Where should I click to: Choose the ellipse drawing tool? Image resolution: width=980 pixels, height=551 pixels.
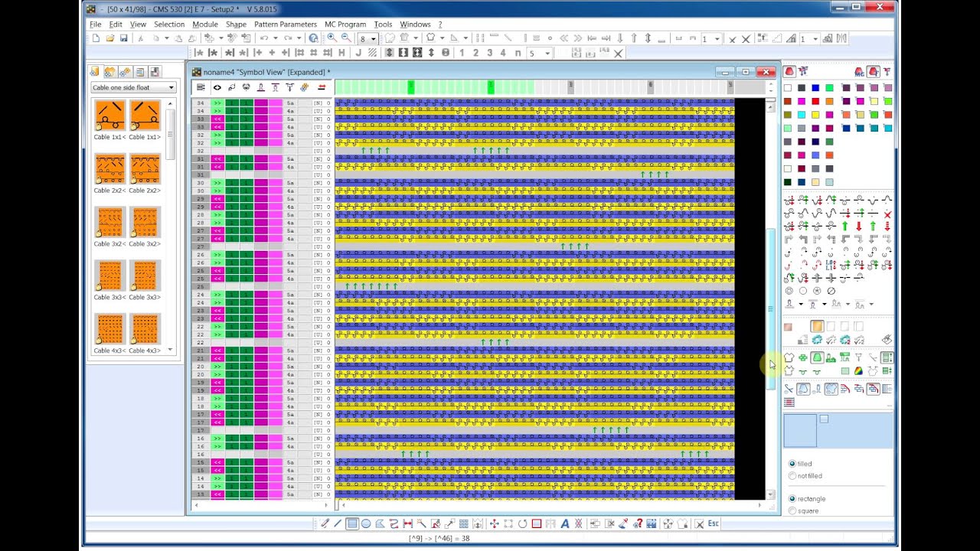[365, 524]
